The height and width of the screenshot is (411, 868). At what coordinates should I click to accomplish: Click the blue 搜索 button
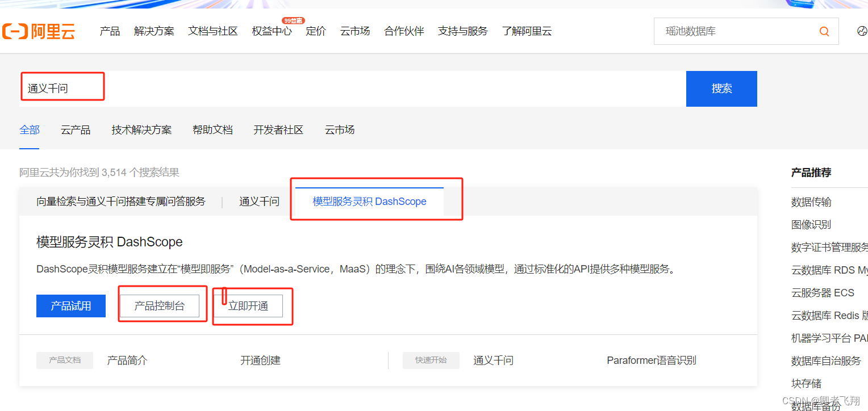(721, 89)
